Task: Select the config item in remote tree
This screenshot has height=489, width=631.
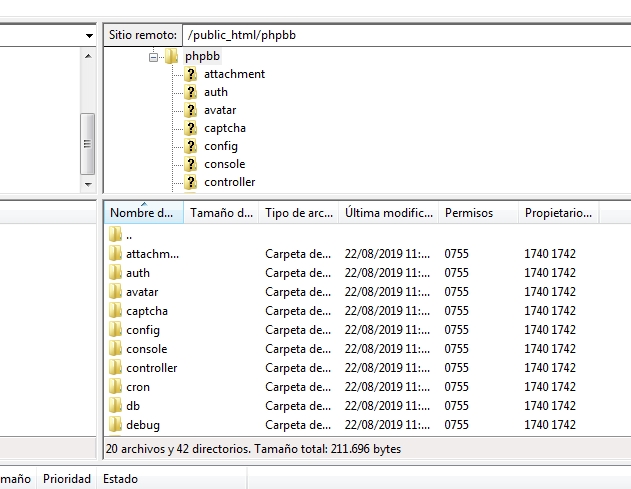Action: point(221,146)
